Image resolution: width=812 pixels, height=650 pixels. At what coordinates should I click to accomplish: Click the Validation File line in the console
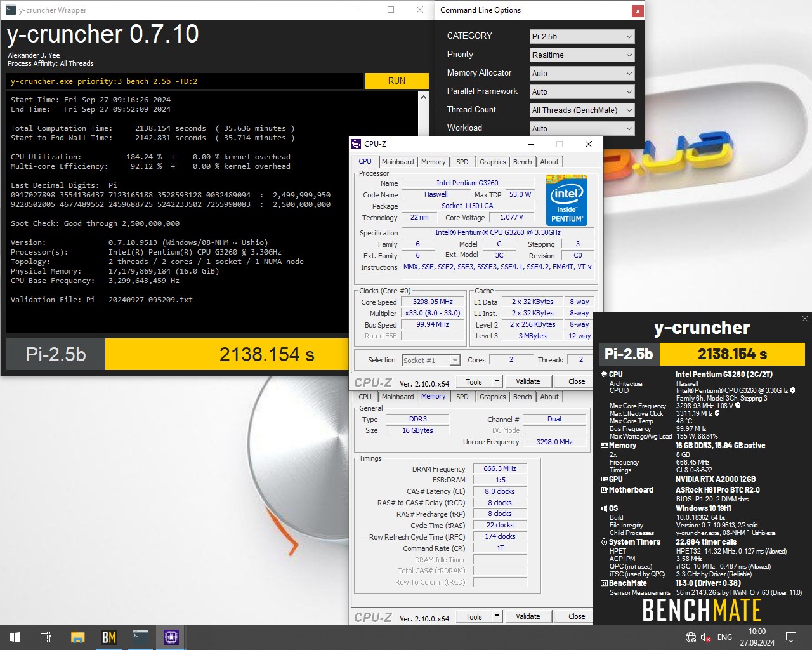pyautogui.click(x=101, y=300)
